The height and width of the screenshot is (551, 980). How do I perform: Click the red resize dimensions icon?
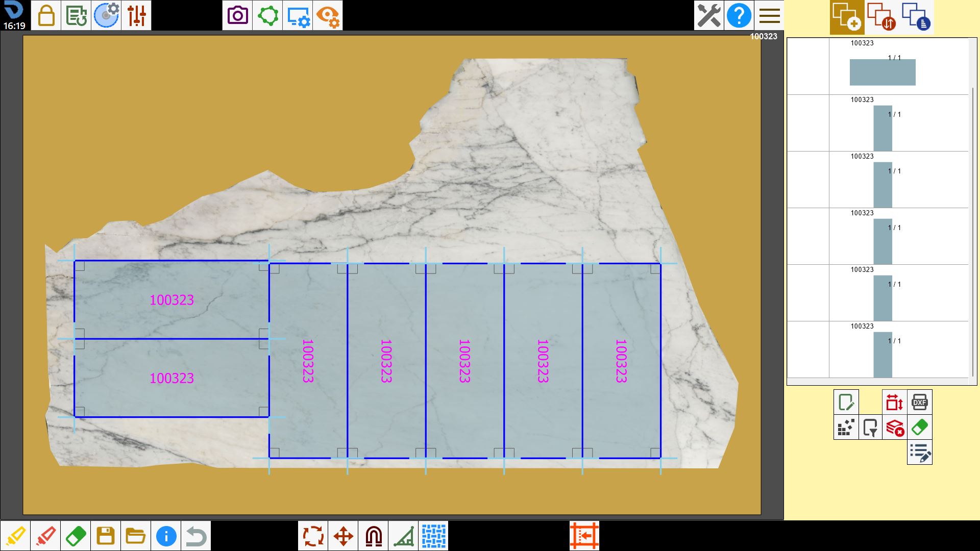[x=895, y=402]
